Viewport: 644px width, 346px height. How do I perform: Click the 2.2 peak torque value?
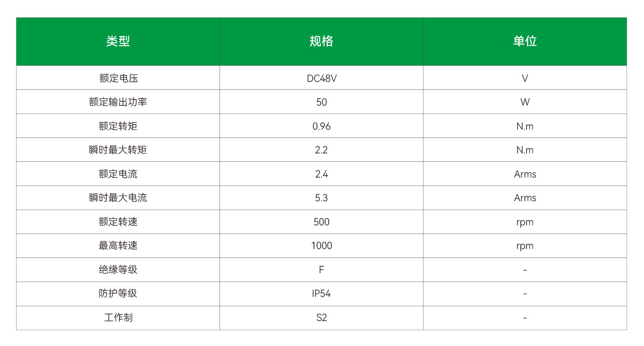pyautogui.click(x=321, y=150)
